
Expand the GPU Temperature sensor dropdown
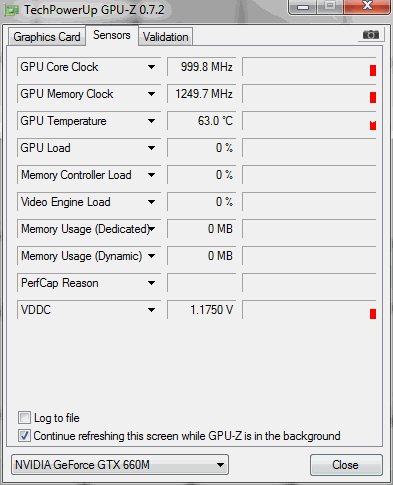click(x=151, y=121)
